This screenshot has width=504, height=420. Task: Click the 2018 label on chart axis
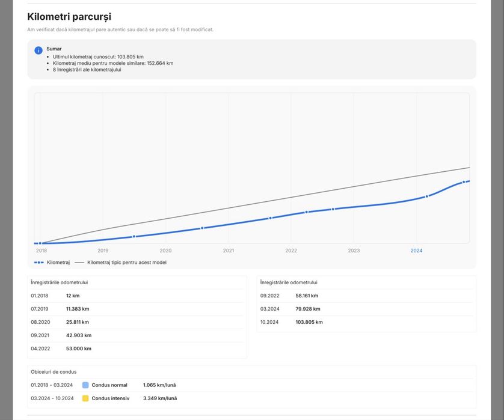[41, 251]
